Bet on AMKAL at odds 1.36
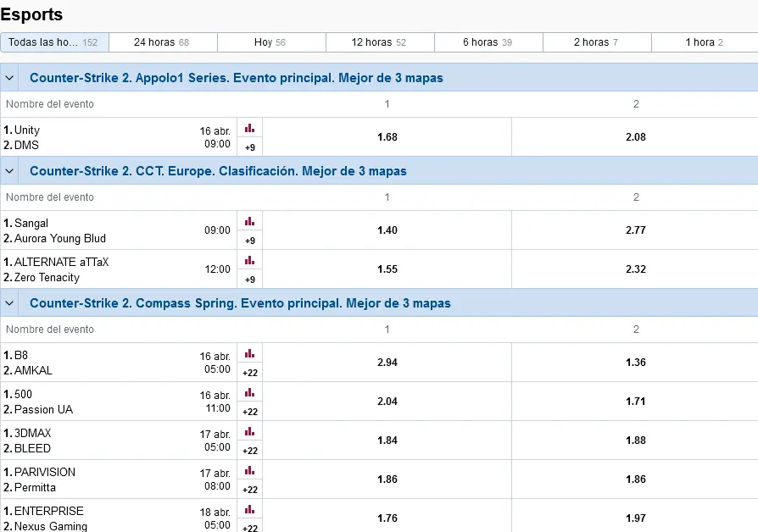This screenshot has height=532, width=758. (635, 363)
